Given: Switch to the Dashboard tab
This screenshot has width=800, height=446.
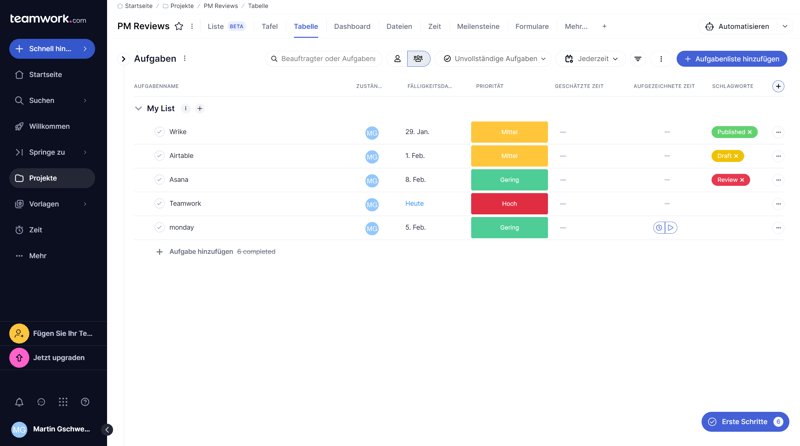Looking at the screenshot, I should [x=352, y=27].
